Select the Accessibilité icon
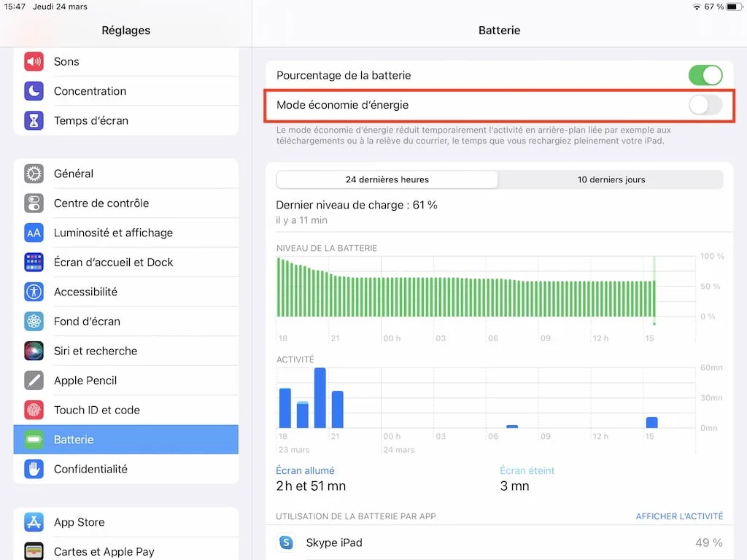This screenshot has height=560, width=747. [34, 292]
